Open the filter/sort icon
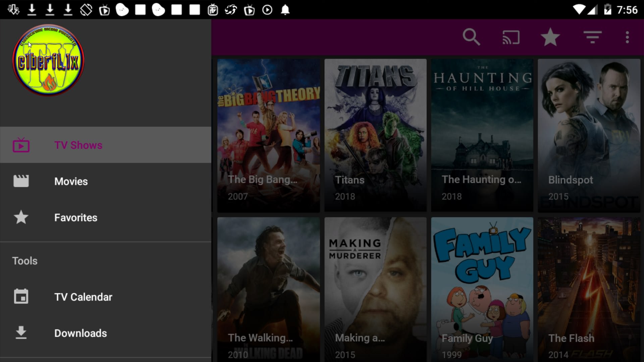Screen dimensions: 644x362 tap(593, 37)
